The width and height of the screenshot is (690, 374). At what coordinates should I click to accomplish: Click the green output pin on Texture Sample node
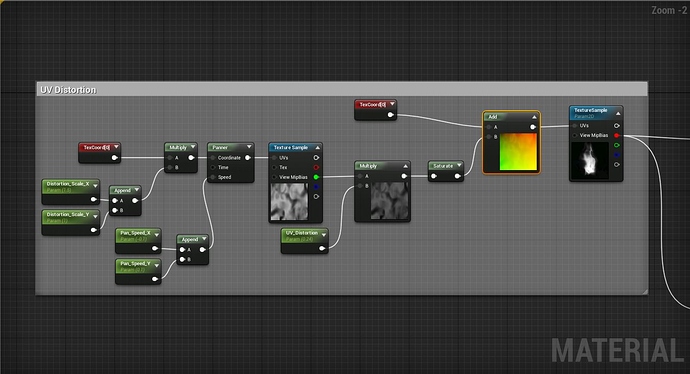click(316, 177)
